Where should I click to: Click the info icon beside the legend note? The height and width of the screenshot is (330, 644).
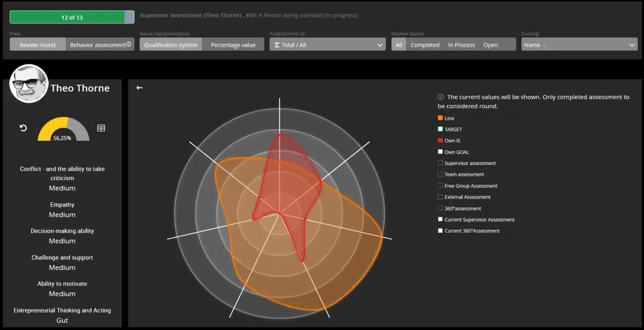pos(440,96)
